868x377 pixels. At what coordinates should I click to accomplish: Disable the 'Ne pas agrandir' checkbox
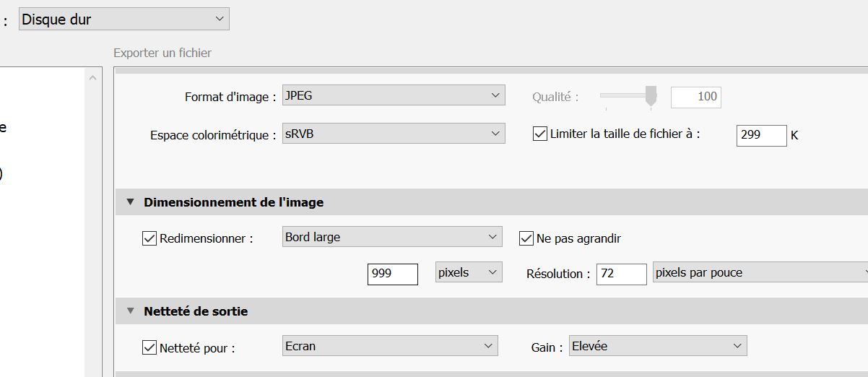point(526,238)
